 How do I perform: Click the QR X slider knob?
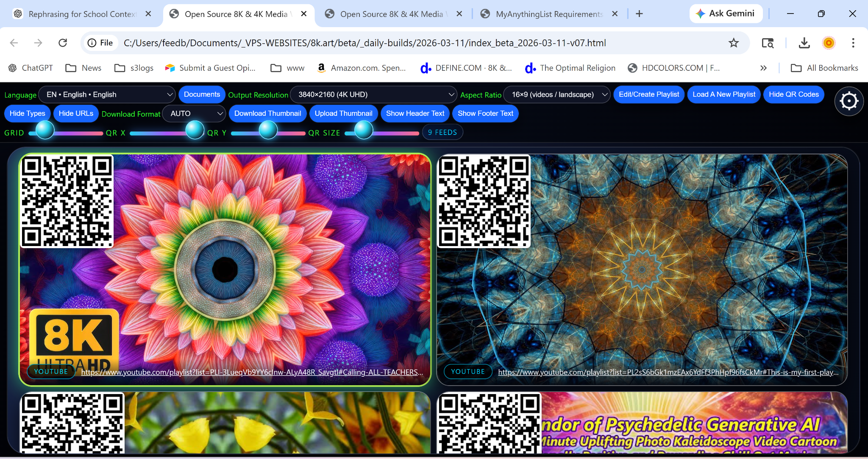click(x=195, y=130)
